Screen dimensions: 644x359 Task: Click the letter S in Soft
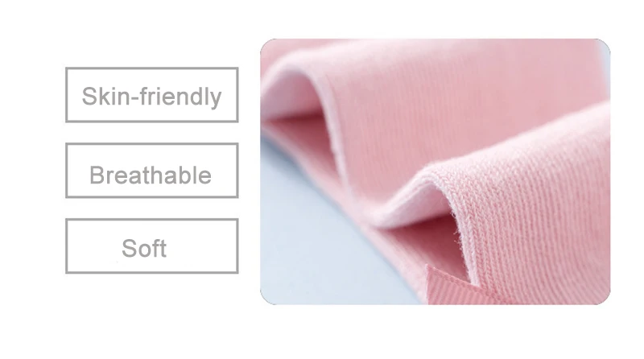pos(129,248)
